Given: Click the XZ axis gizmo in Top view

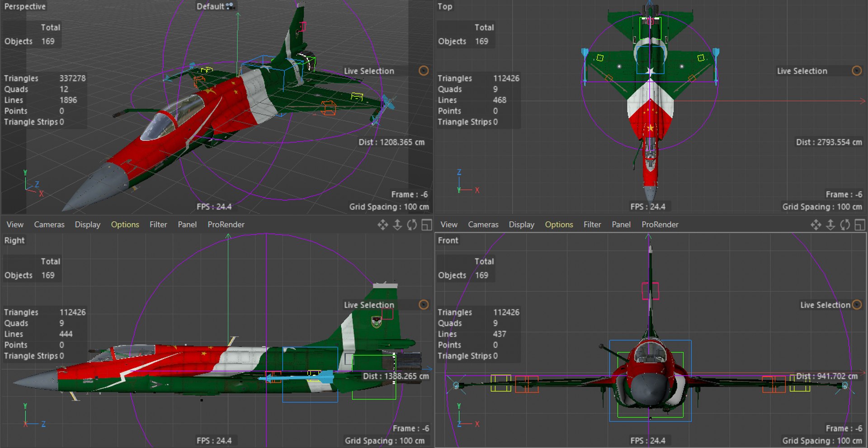Looking at the screenshot, I should [x=468, y=182].
